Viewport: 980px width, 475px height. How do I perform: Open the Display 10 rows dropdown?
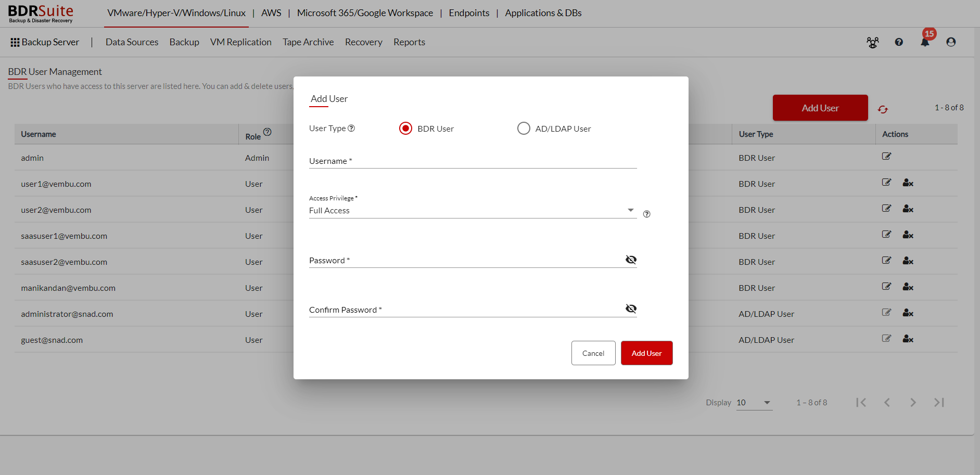754,403
